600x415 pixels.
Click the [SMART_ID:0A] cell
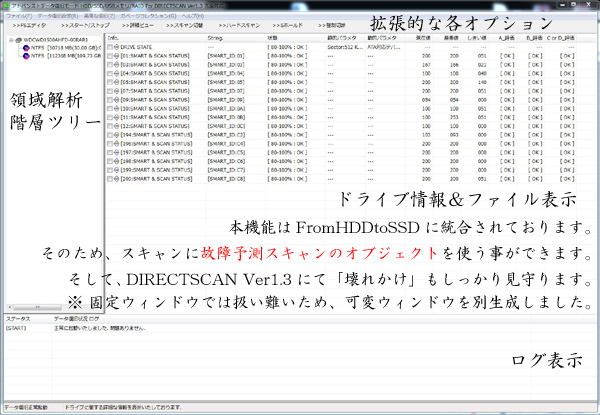coord(226,109)
